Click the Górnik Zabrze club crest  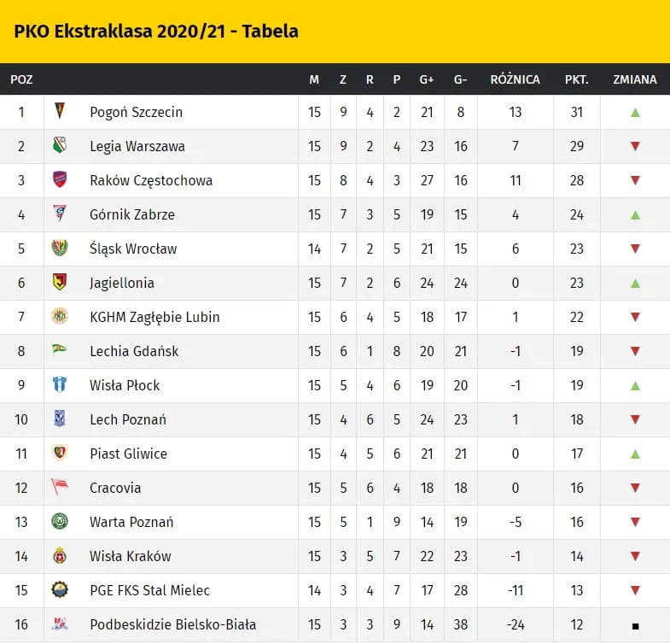[59, 214]
